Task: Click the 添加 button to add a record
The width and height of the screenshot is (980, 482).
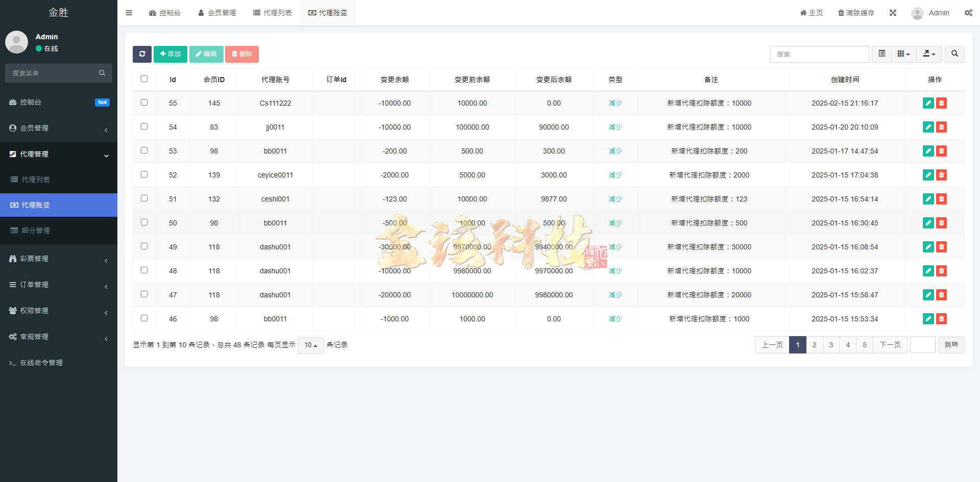Action: tap(170, 54)
